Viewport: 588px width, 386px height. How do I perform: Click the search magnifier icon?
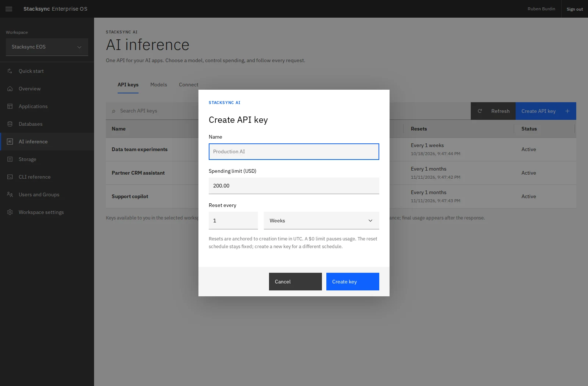pyautogui.click(x=114, y=111)
